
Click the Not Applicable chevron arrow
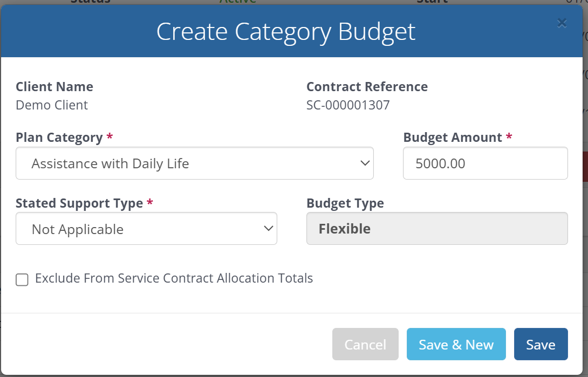pos(269,229)
